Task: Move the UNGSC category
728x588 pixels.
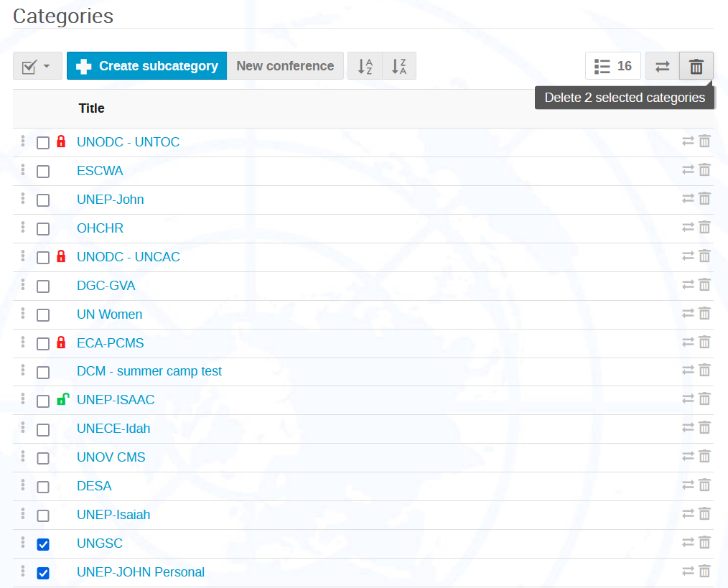Action: pyautogui.click(x=688, y=543)
